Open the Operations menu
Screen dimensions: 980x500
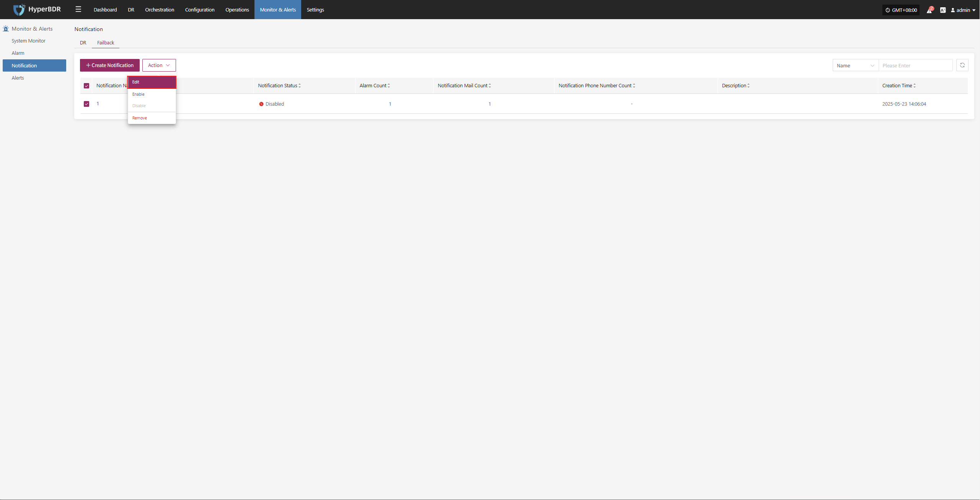click(x=237, y=10)
